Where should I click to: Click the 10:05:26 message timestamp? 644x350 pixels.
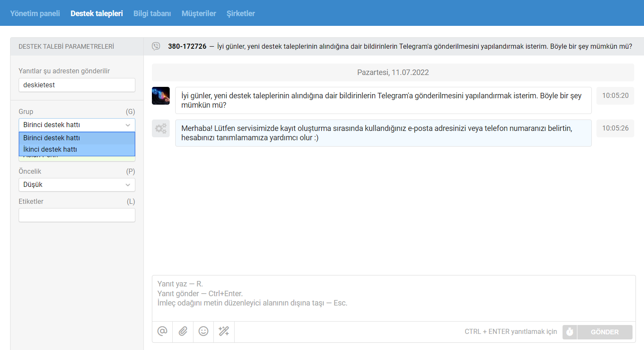point(615,128)
